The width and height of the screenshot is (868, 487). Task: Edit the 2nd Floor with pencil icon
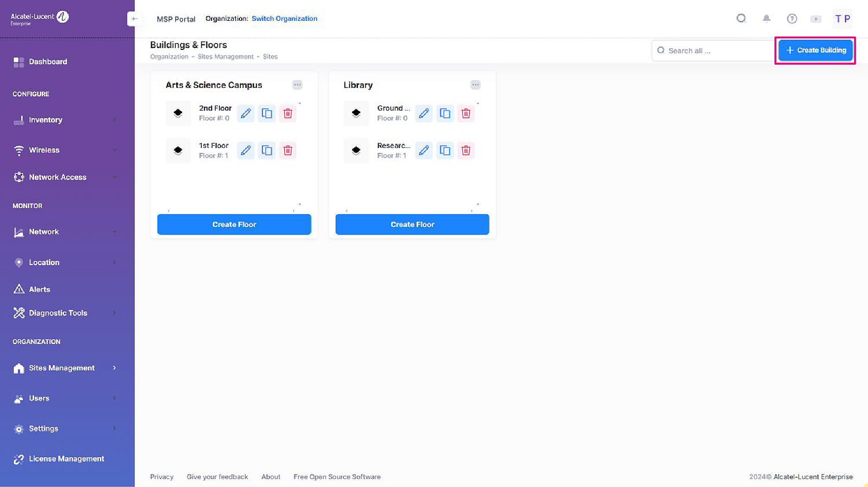pos(246,113)
